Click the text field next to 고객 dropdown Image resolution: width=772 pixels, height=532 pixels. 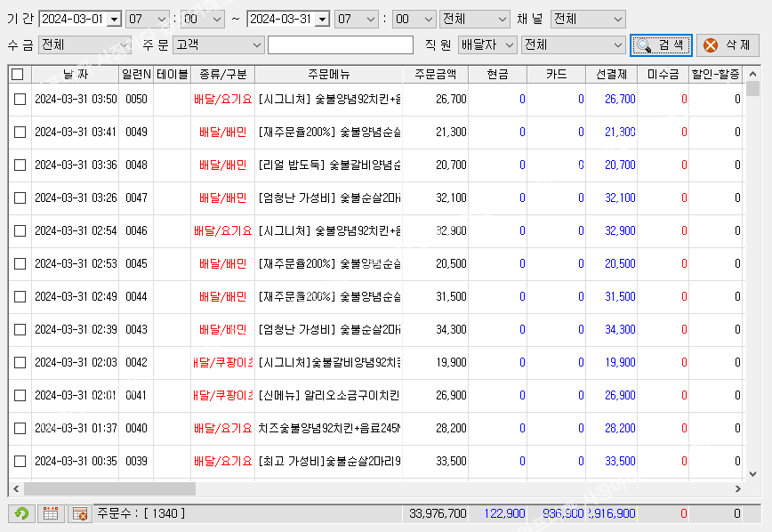(341, 44)
